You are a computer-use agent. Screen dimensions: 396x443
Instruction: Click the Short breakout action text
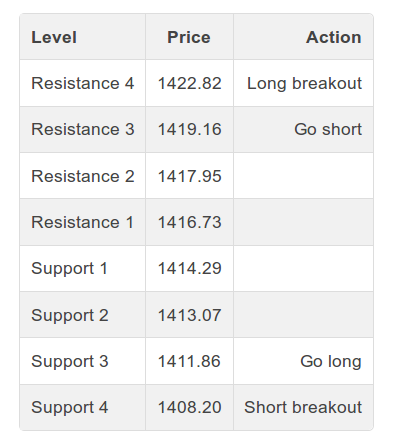[303, 407]
